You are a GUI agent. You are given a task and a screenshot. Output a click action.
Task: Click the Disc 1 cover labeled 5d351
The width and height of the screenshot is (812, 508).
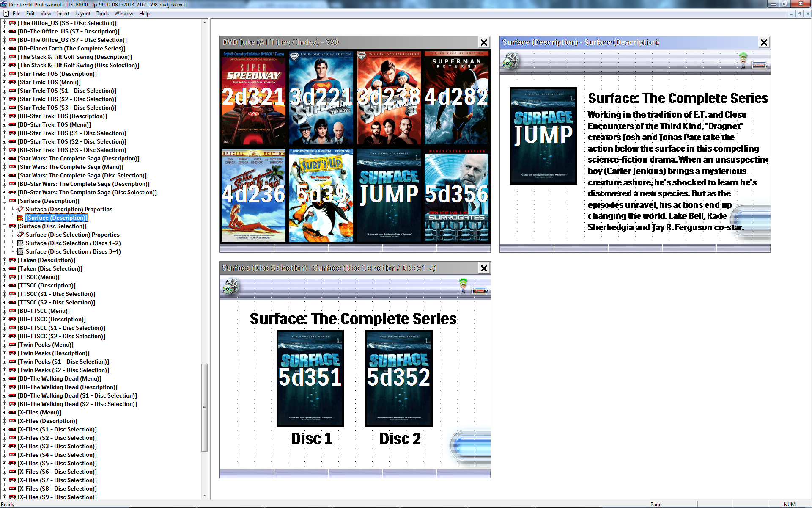tap(310, 378)
